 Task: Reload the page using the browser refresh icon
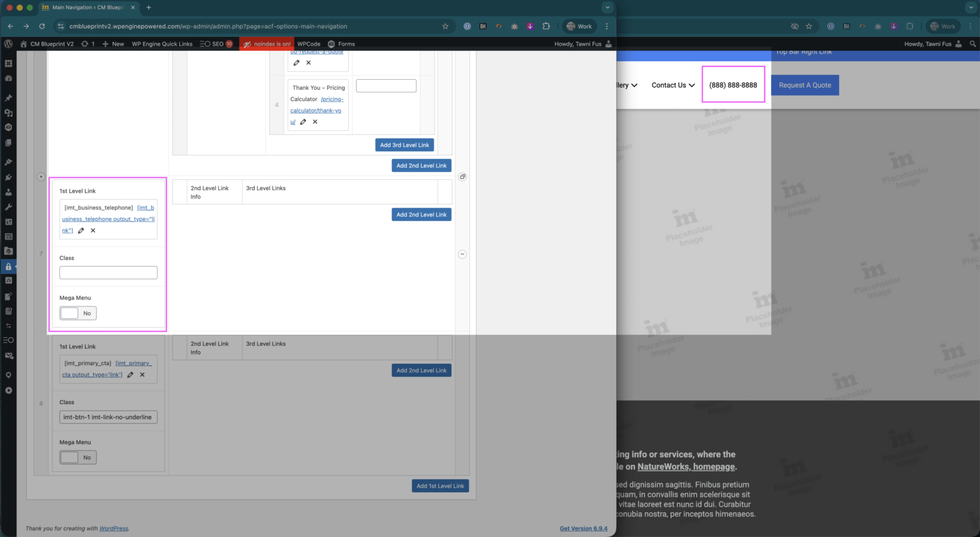pos(42,27)
